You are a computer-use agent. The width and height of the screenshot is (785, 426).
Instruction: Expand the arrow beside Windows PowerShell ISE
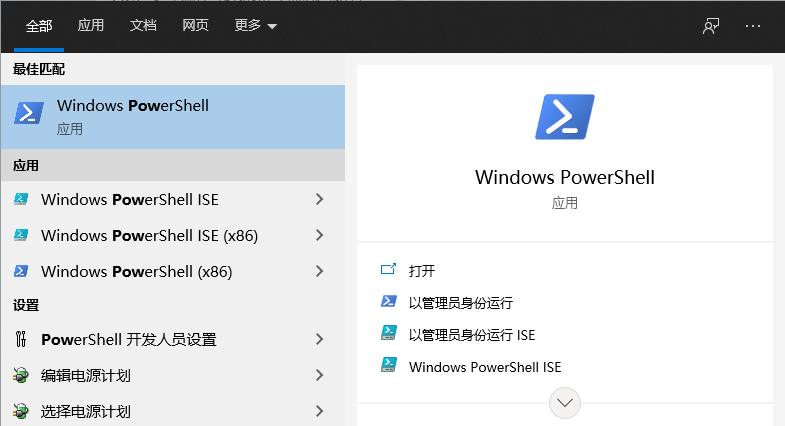click(320, 199)
